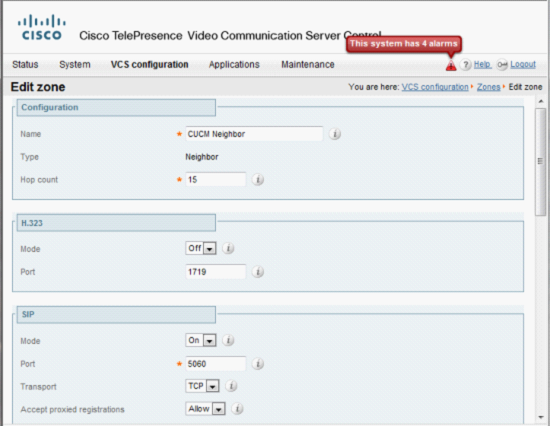Open the Applications menu

(x=234, y=65)
